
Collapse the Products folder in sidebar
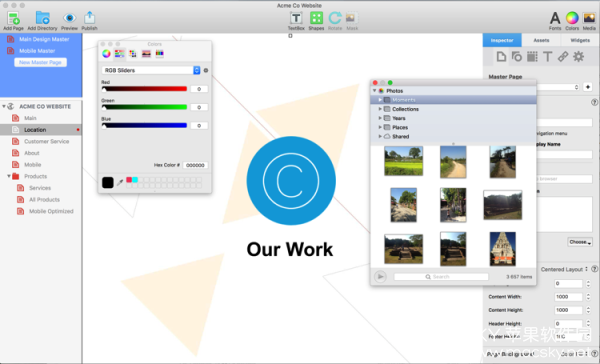tap(9, 176)
